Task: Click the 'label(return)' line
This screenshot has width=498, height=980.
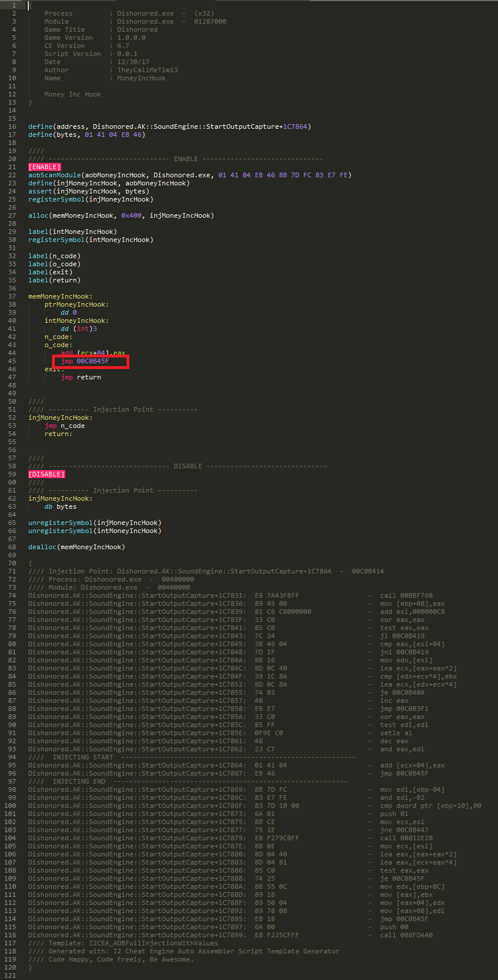Action: (54, 280)
